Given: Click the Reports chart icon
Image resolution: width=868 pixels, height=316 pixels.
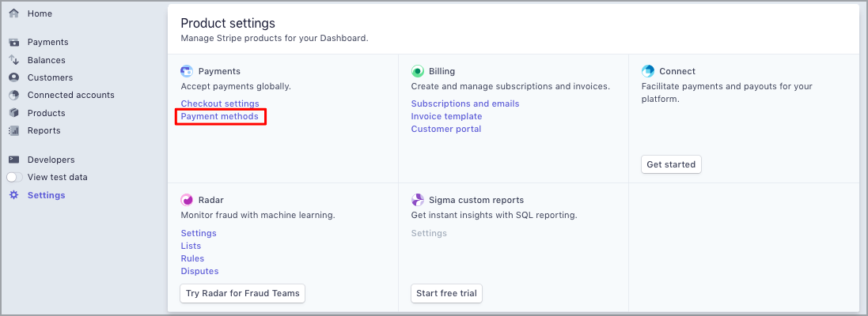Looking at the screenshot, I should coord(13,130).
